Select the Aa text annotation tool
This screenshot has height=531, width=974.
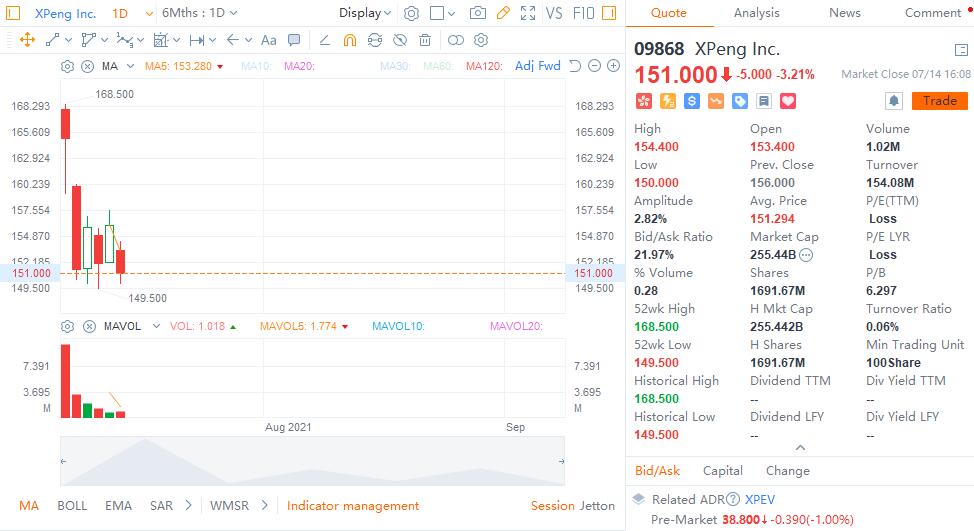pyautogui.click(x=268, y=40)
